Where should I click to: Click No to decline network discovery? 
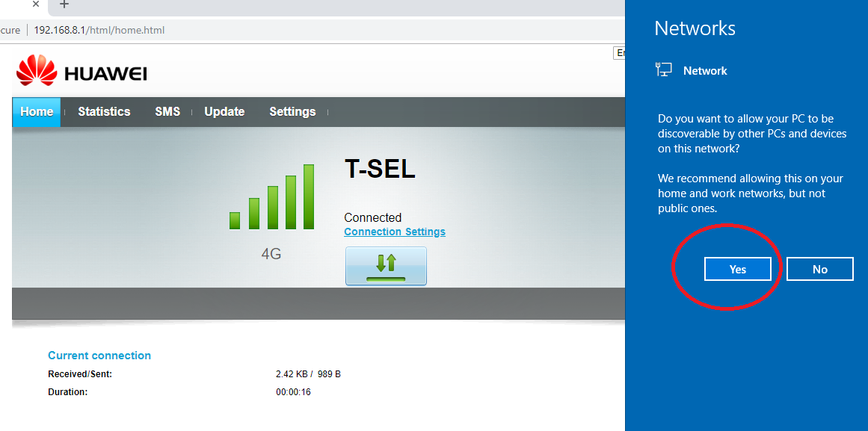tap(820, 270)
